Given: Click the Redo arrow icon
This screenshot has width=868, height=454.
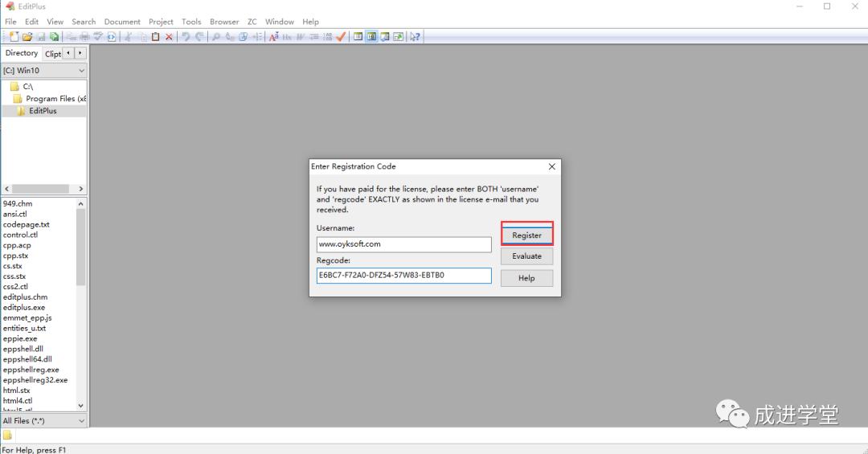Looking at the screenshot, I should (x=199, y=36).
